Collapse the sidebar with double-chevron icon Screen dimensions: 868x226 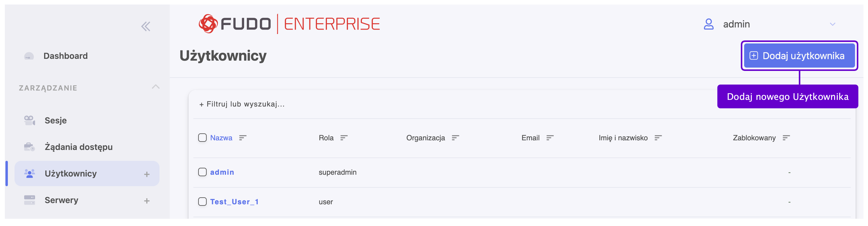[x=146, y=26]
